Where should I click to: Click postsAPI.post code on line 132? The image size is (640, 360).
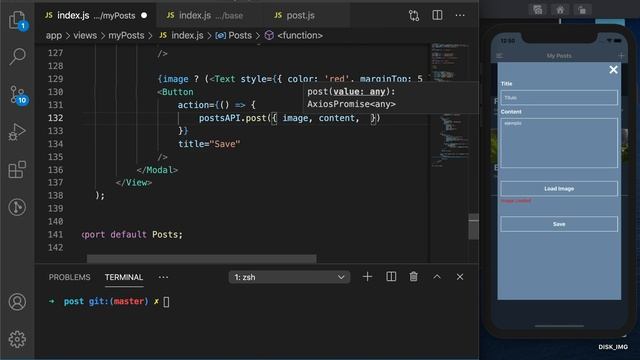coord(232,118)
